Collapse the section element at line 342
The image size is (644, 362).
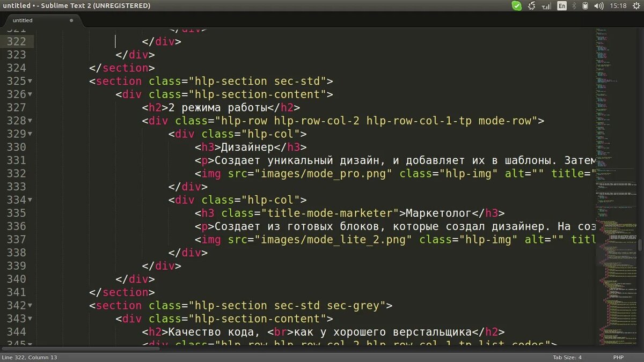pyautogui.click(x=30, y=306)
